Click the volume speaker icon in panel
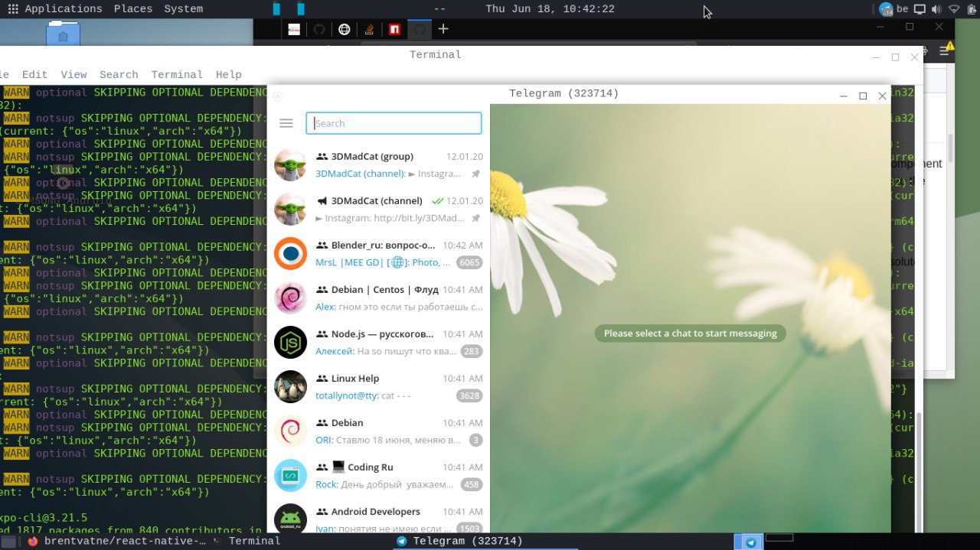The width and height of the screenshot is (980, 550). (x=937, y=9)
